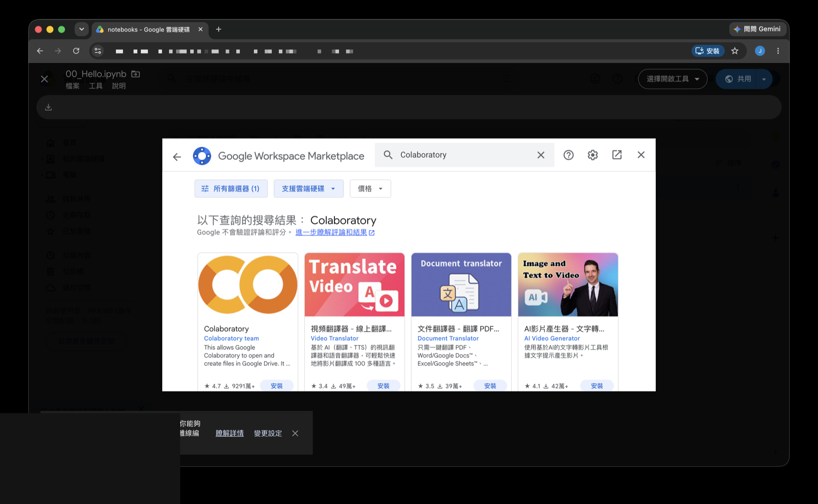The height and width of the screenshot is (504, 818).
Task: Close the Marketplace dialog
Action: pyautogui.click(x=641, y=155)
